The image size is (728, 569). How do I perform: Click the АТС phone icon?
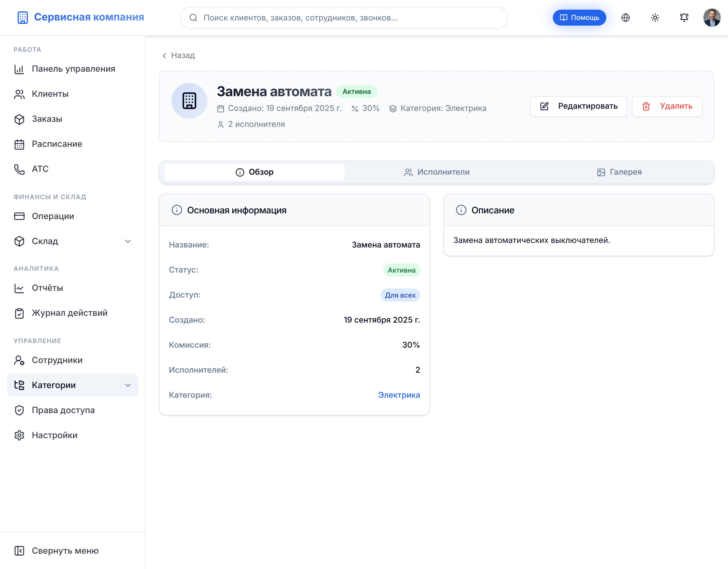tap(19, 169)
